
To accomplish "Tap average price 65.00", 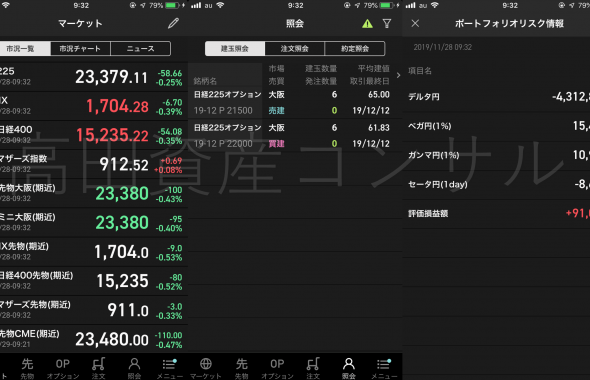I will tap(379, 94).
